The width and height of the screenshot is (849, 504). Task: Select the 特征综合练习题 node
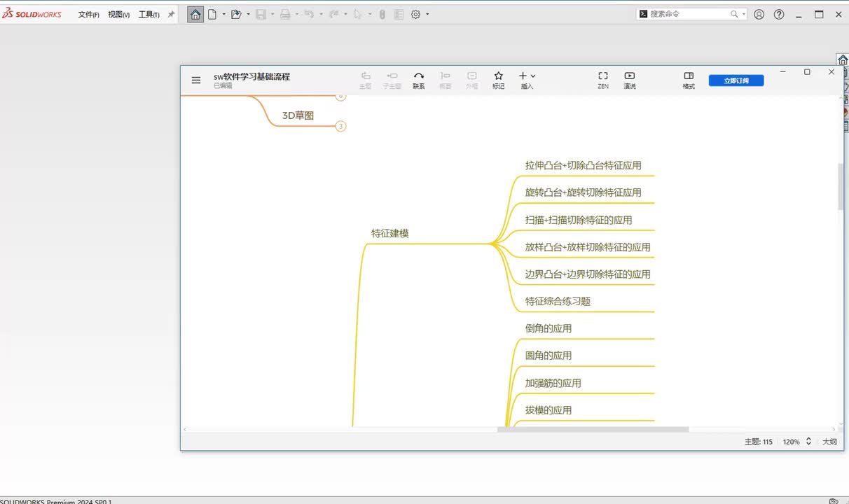[x=558, y=302]
